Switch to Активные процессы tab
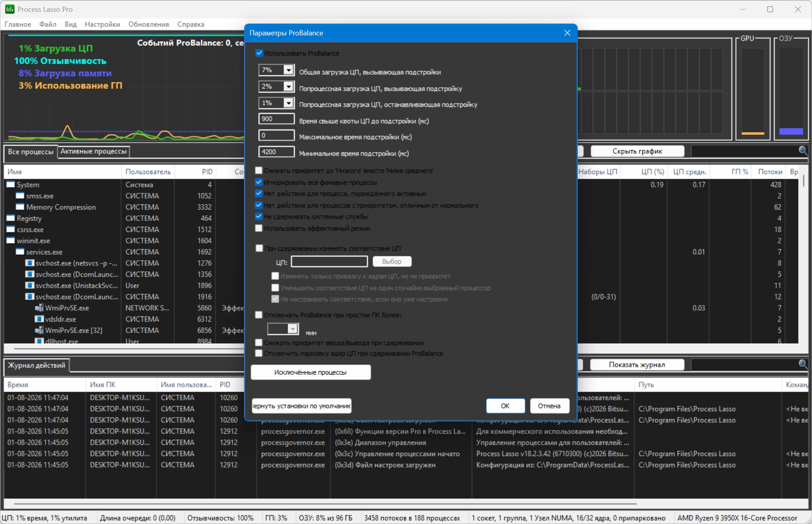 click(94, 151)
